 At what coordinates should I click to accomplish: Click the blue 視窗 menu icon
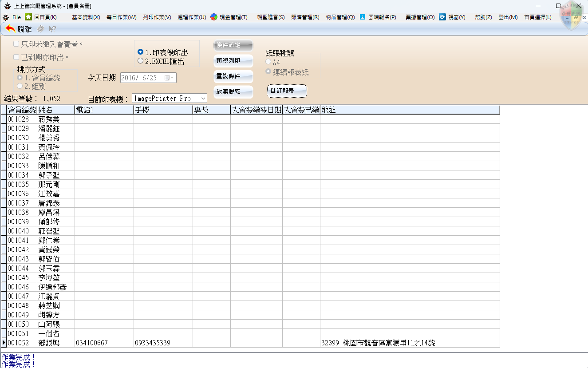[442, 17]
